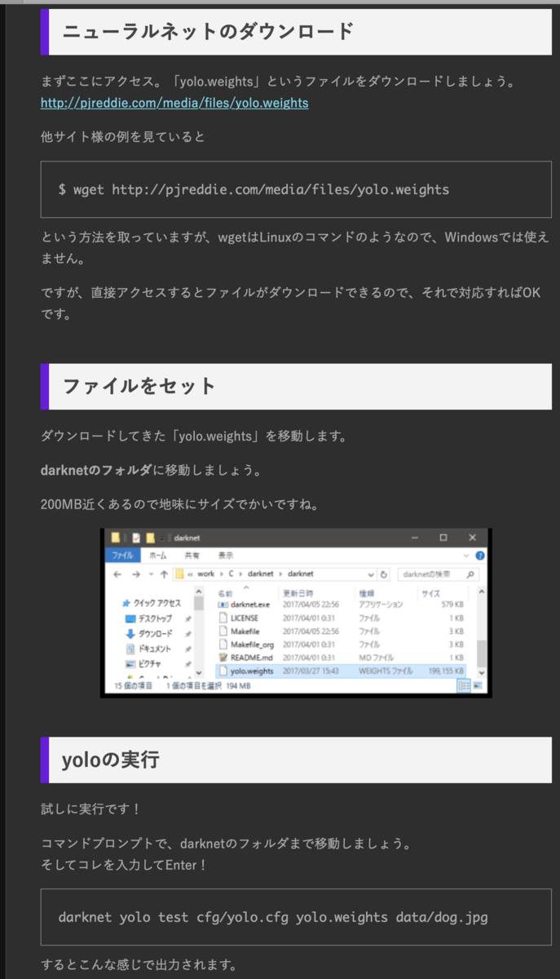
Task: Click the Explorer forward arrow
Action: pyautogui.click(x=136, y=574)
